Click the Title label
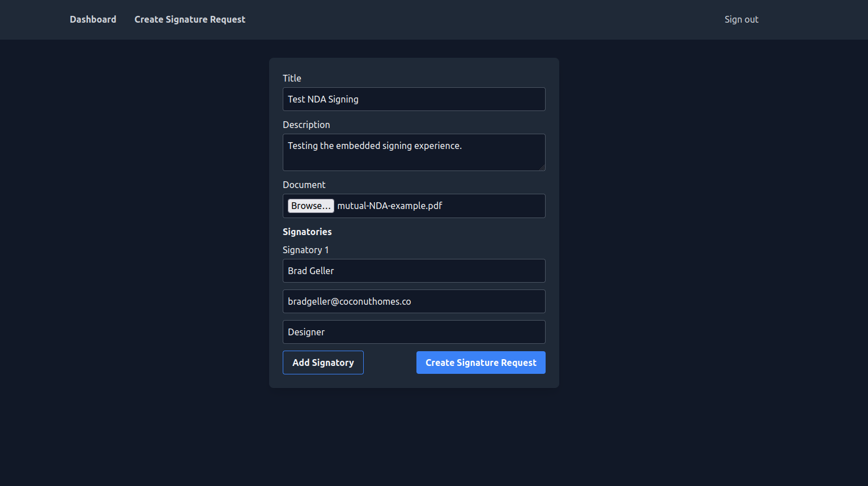 tap(292, 78)
